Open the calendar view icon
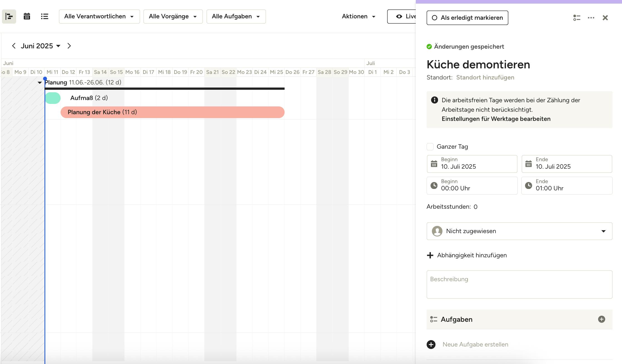 click(x=27, y=16)
